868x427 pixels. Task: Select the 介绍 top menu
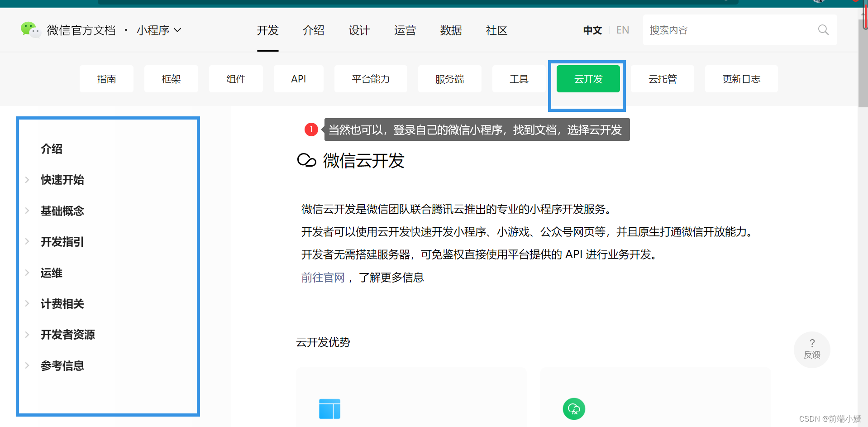[x=314, y=30]
